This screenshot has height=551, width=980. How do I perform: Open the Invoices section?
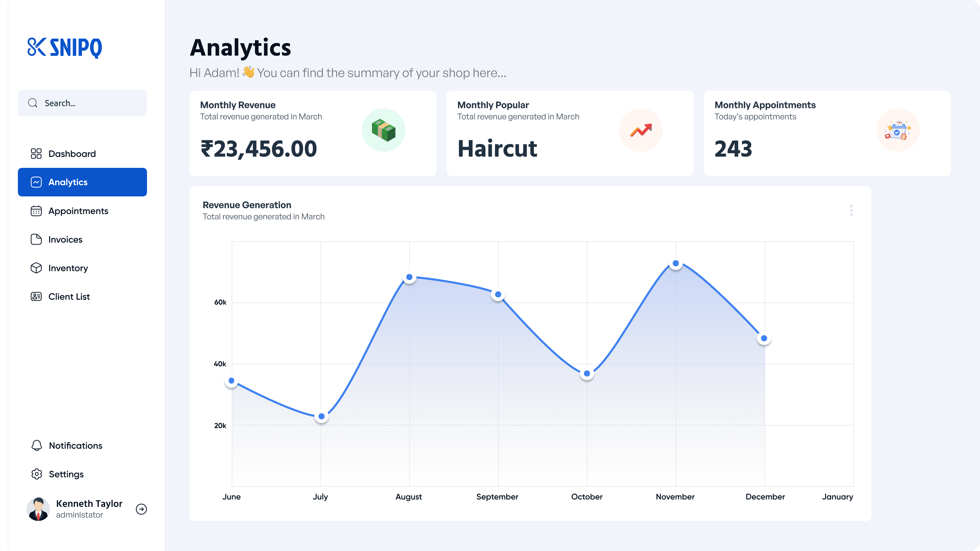click(x=65, y=240)
